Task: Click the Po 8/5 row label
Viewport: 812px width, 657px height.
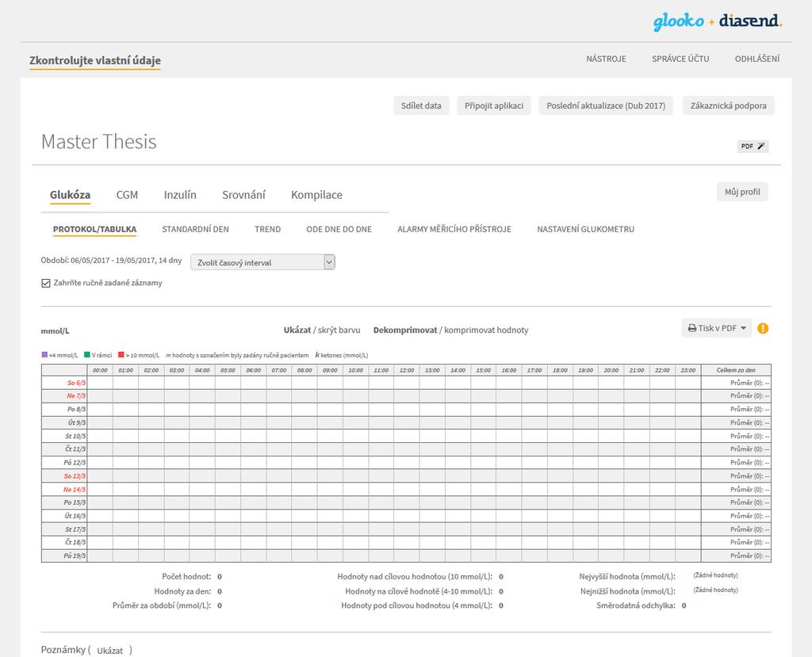Action: click(x=77, y=409)
